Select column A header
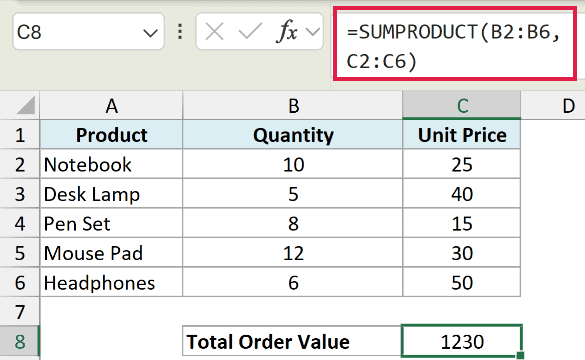Screen dimensions: 585x360 (111, 106)
